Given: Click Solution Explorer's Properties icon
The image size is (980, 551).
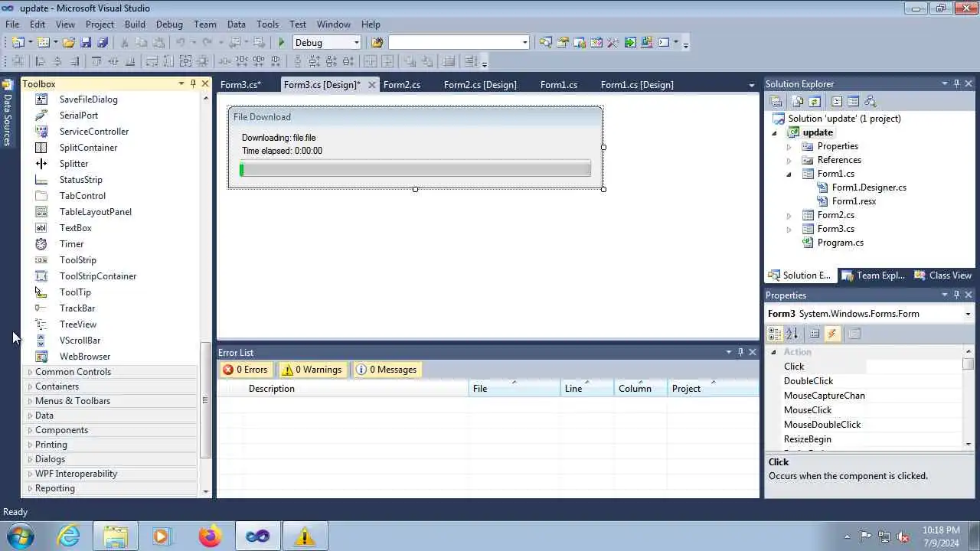Looking at the screenshot, I should [776, 101].
